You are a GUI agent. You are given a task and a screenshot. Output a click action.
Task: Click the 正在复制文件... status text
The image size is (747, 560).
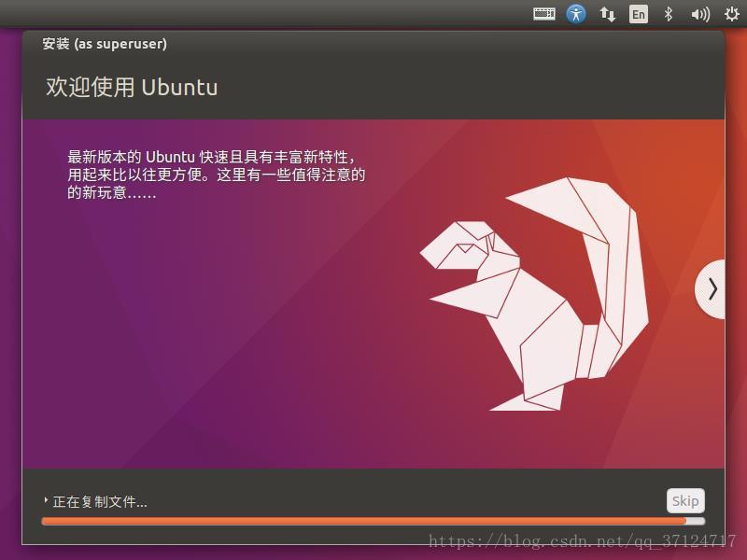point(100,501)
